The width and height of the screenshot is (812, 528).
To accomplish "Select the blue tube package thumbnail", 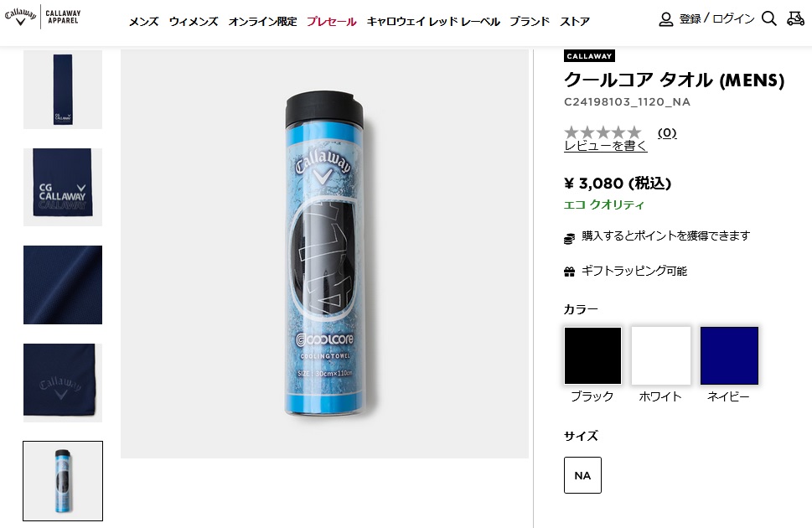I will 63,481.
